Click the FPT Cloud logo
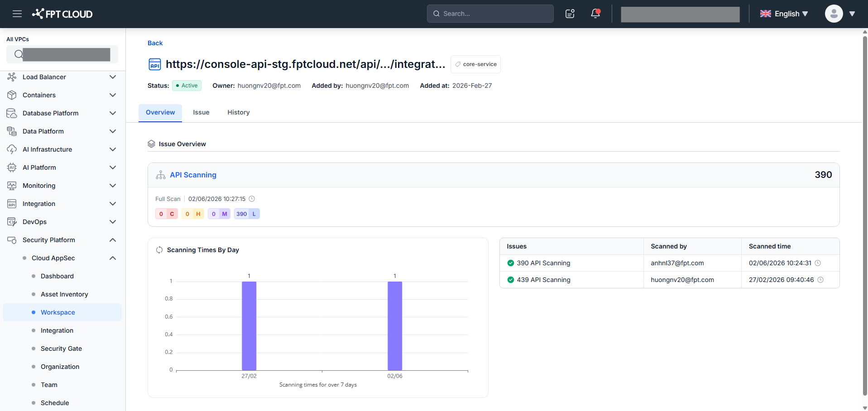The height and width of the screenshot is (411, 868). click(62, 14)
